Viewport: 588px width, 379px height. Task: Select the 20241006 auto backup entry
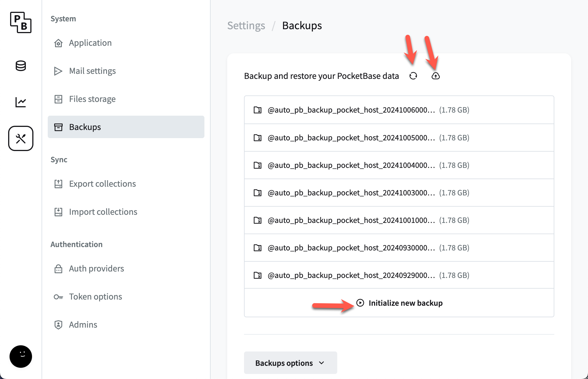coord(351,110)
